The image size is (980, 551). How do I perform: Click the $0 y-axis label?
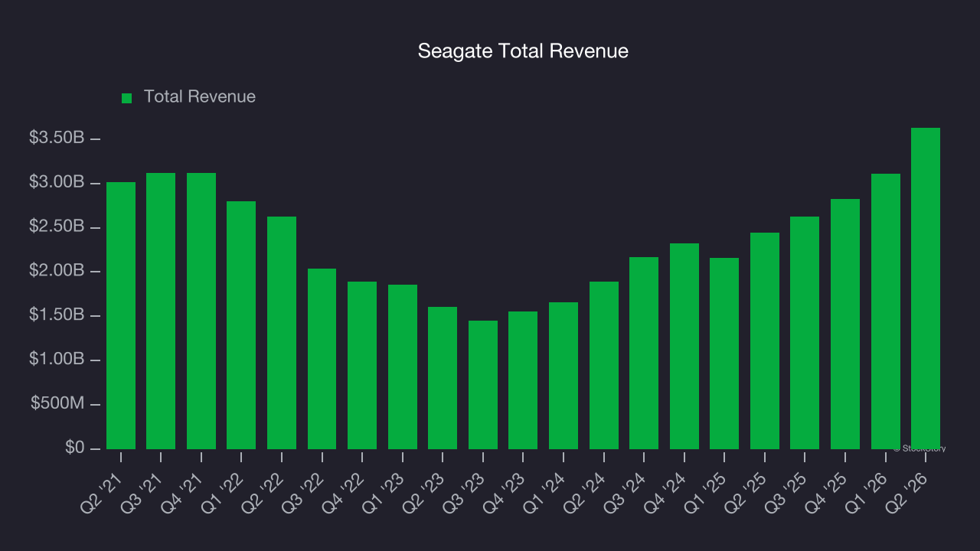click(x=74, y=447)
